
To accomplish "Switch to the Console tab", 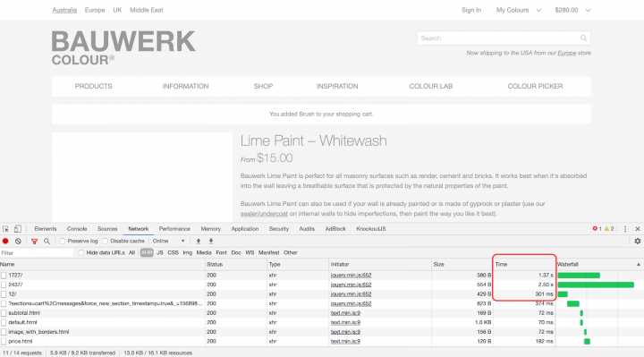I will coord(77,229).
